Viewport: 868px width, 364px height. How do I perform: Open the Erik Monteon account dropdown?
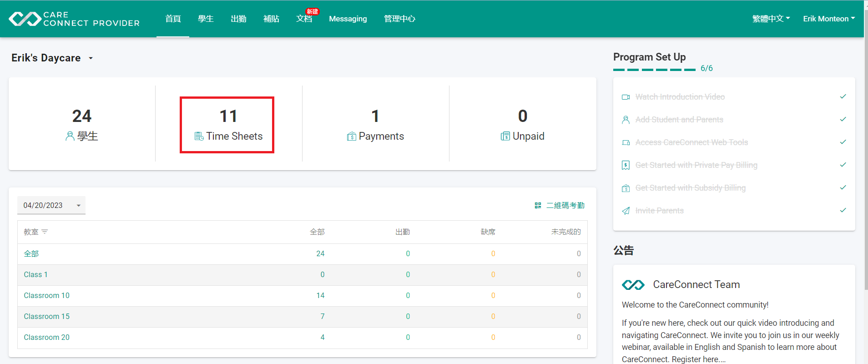[829, 19]
